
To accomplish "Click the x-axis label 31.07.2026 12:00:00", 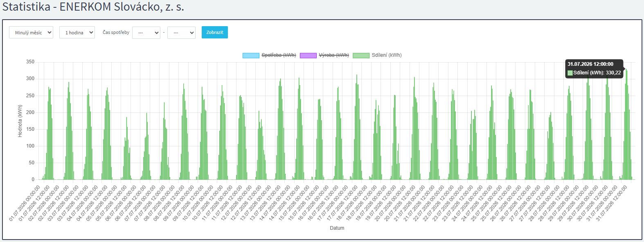I will pos(612,203).
